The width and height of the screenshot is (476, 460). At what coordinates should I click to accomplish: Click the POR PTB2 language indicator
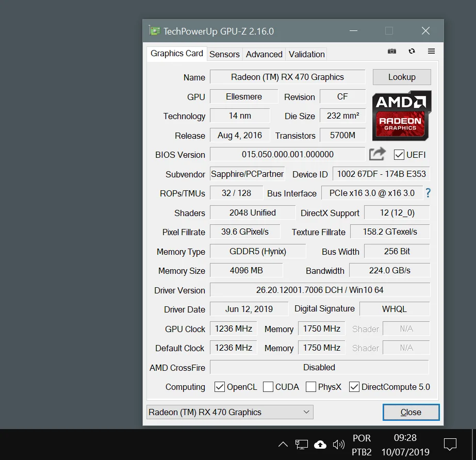pyautogui.click(x=362, y=445)
